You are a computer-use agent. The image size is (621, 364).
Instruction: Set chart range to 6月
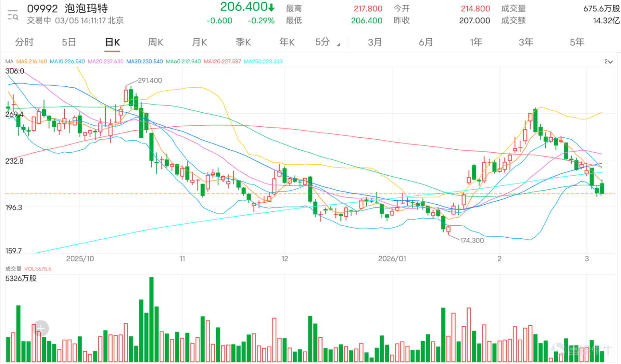426,42
